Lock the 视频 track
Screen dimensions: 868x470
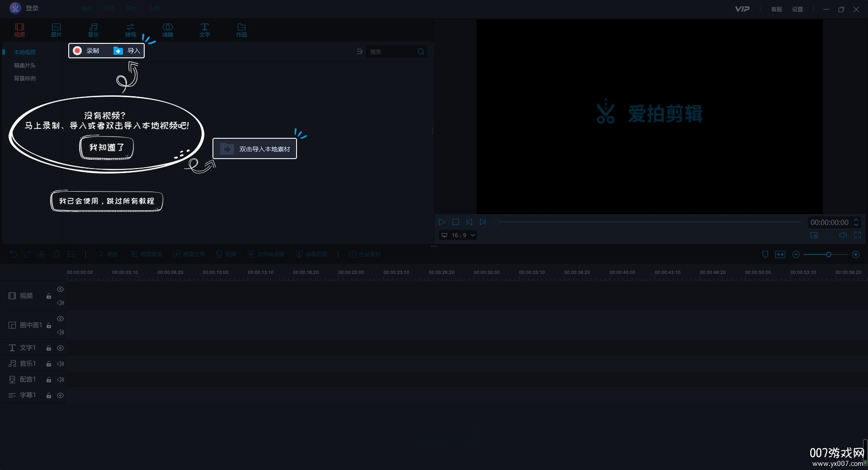(x=49, y=296)
